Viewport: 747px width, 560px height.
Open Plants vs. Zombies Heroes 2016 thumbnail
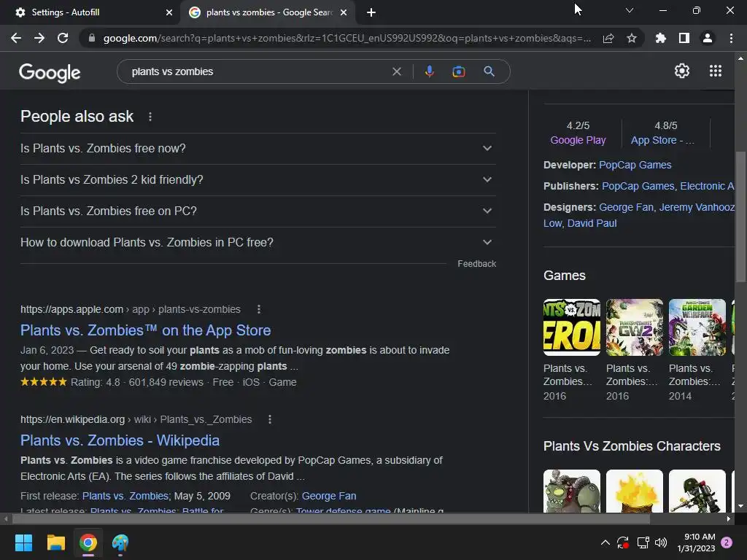[572, 327]
